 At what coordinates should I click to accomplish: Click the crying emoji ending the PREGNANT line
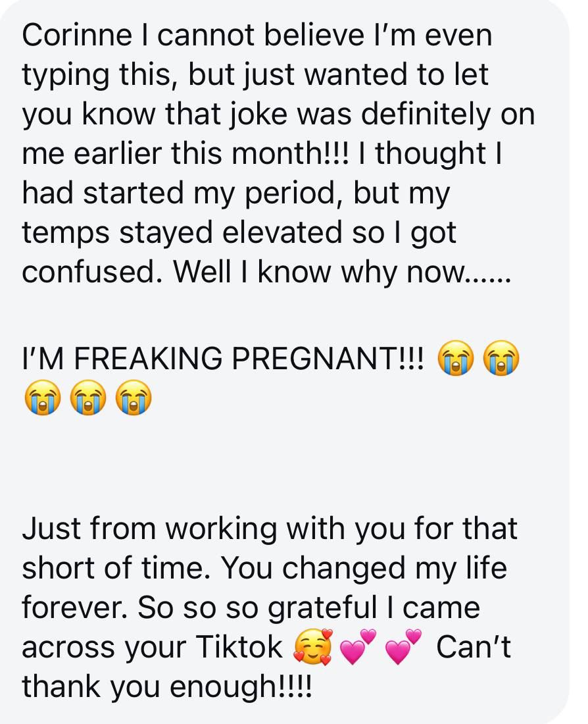(501, 359)
